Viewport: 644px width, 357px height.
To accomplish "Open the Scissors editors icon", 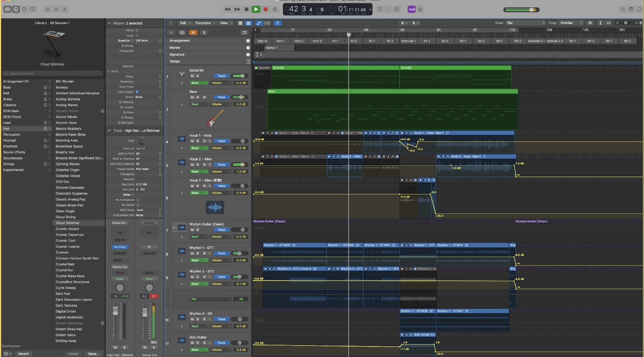I will (64, 9).
